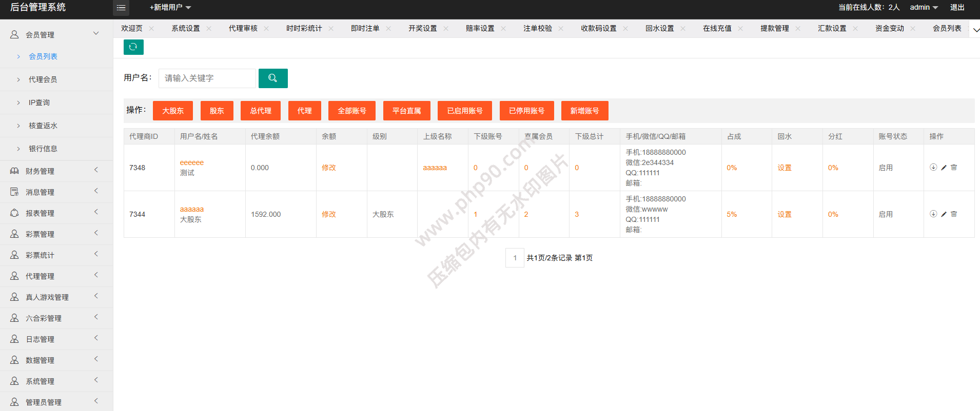Click the 大股东 filter button

click(173, 111)
